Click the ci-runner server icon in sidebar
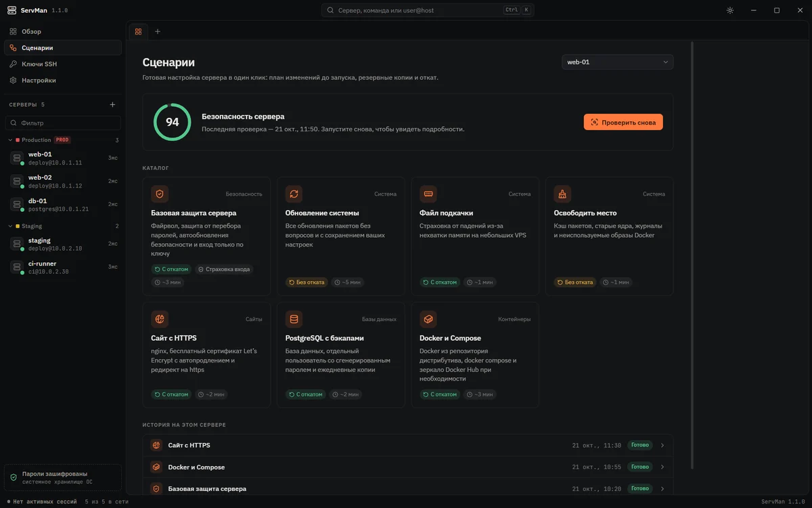 (16, 267)
